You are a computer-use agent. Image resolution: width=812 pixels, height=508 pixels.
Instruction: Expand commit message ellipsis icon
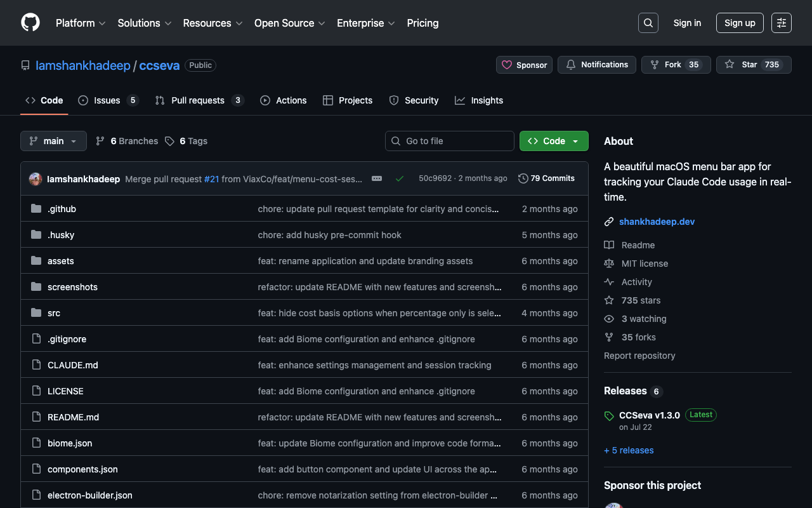[x=377, y=179]
